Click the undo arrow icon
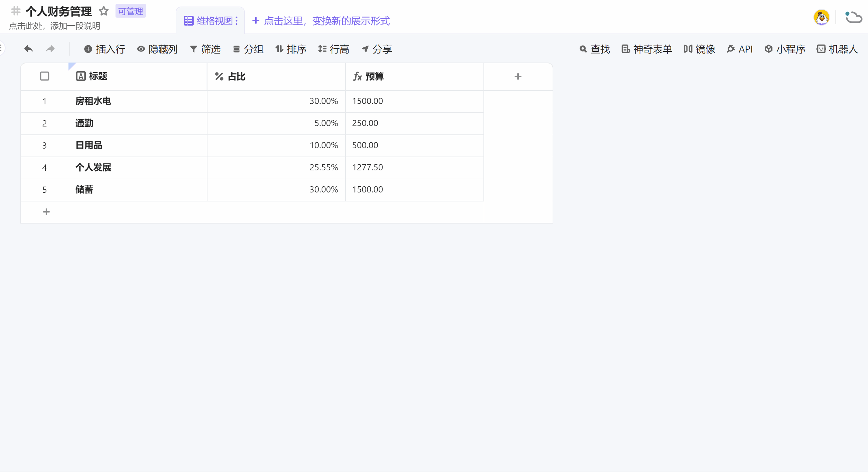 tap(29, 49)
